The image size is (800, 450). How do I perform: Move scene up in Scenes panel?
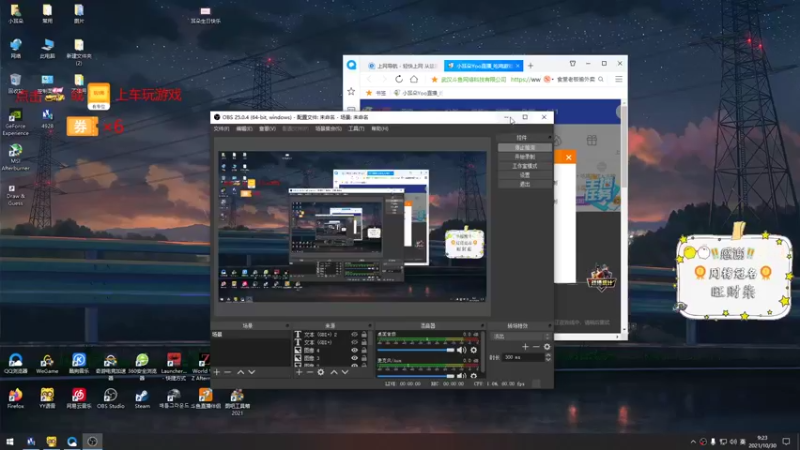click(240, 372)
